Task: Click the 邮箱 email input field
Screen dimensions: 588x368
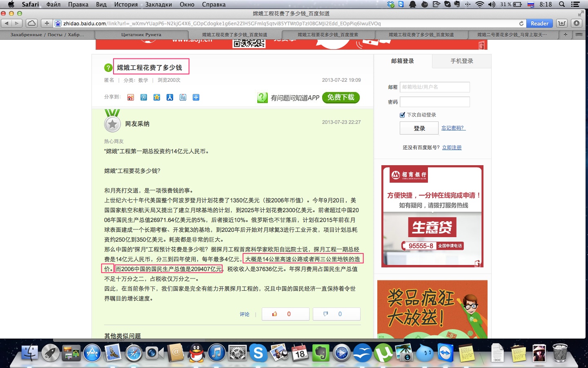Action: pyautogui.click(x=434, y=87)
